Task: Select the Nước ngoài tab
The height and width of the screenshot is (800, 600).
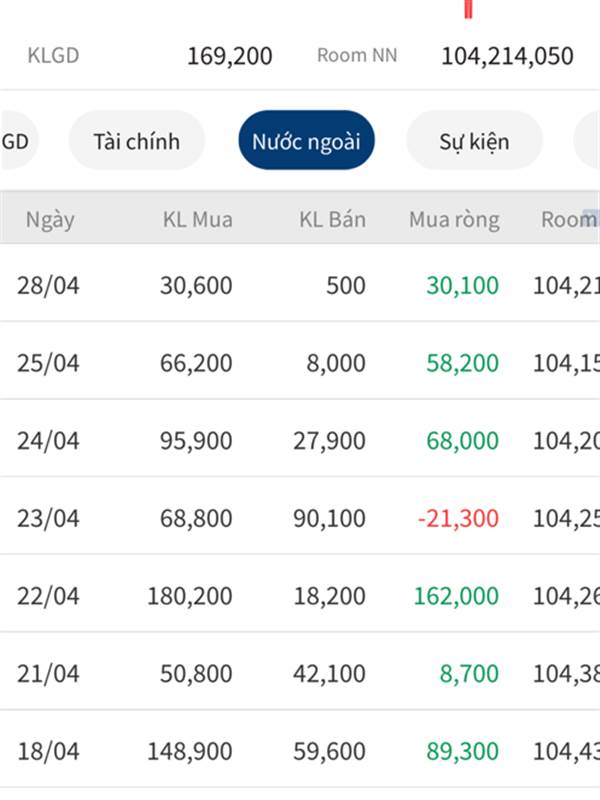Action: point(306,140)
